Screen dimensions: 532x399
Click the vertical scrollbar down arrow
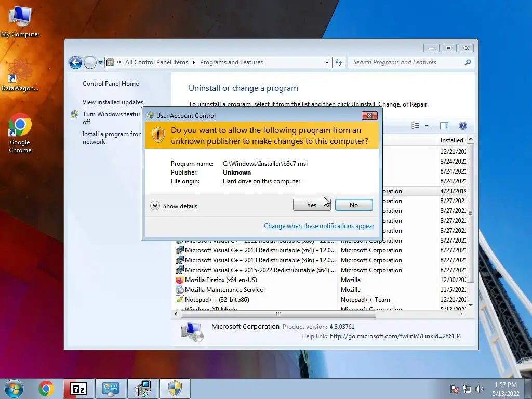point(471,305)
